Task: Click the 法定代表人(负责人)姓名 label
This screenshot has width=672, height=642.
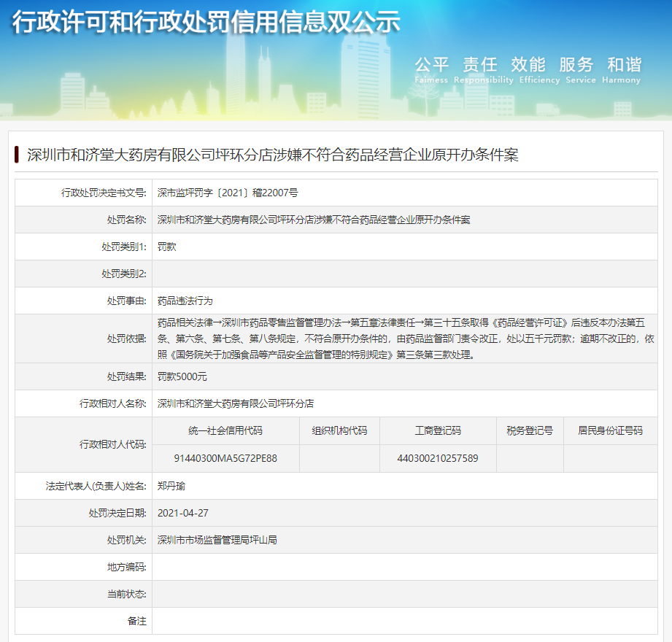Action: pos(96,487)
